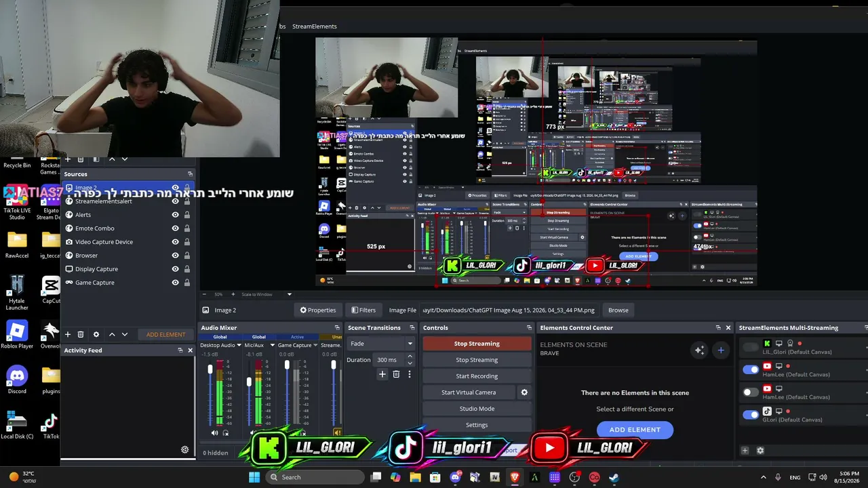Open the Windows Start menu

coord(254,477)
